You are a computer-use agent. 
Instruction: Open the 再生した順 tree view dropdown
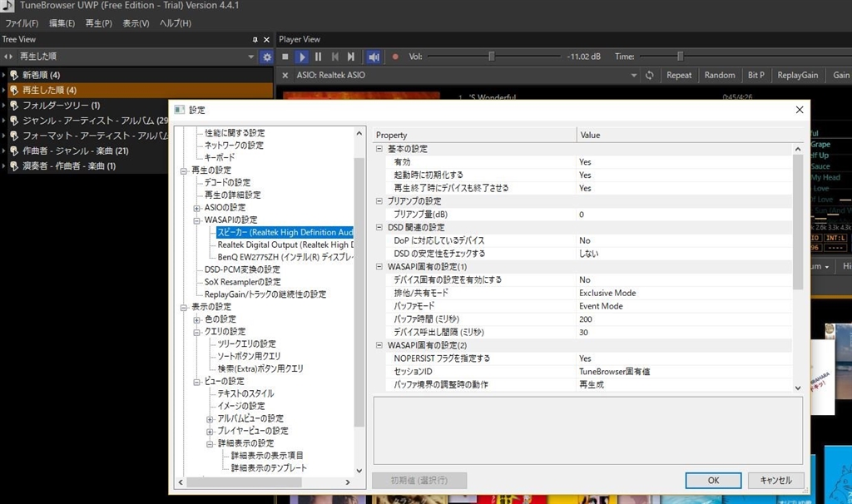coord(251,57)
